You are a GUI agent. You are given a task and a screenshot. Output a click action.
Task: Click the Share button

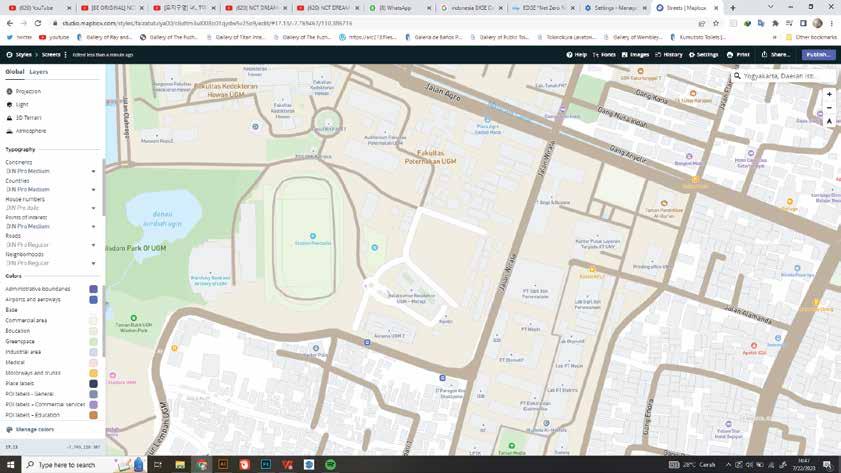776,55
